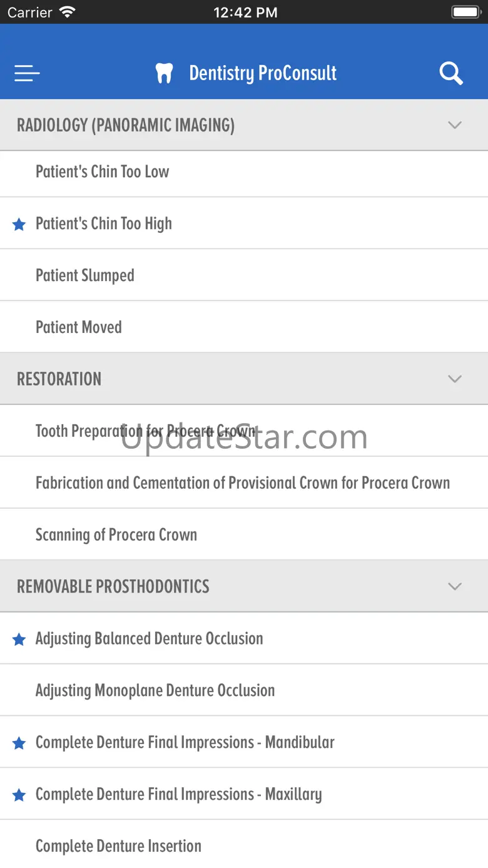Unfavorite star beside Patient's Chin Too High

[19, 224]
